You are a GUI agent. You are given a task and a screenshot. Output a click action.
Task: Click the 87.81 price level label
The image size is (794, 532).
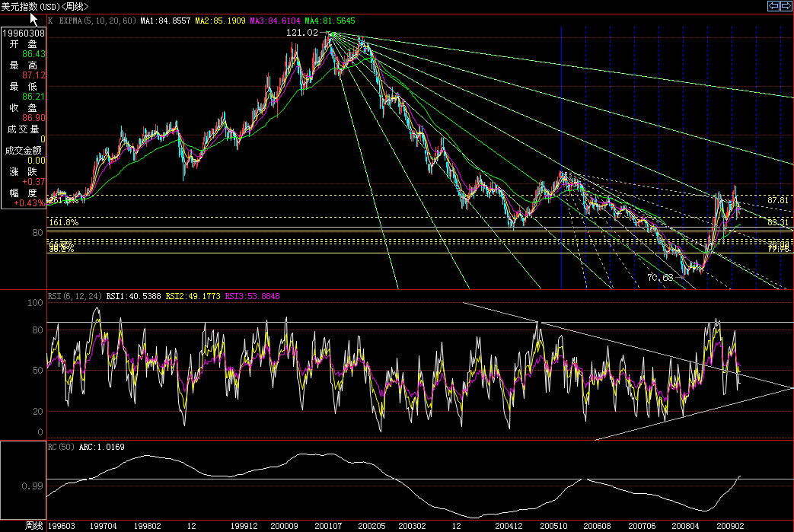[x=778, y=200]
